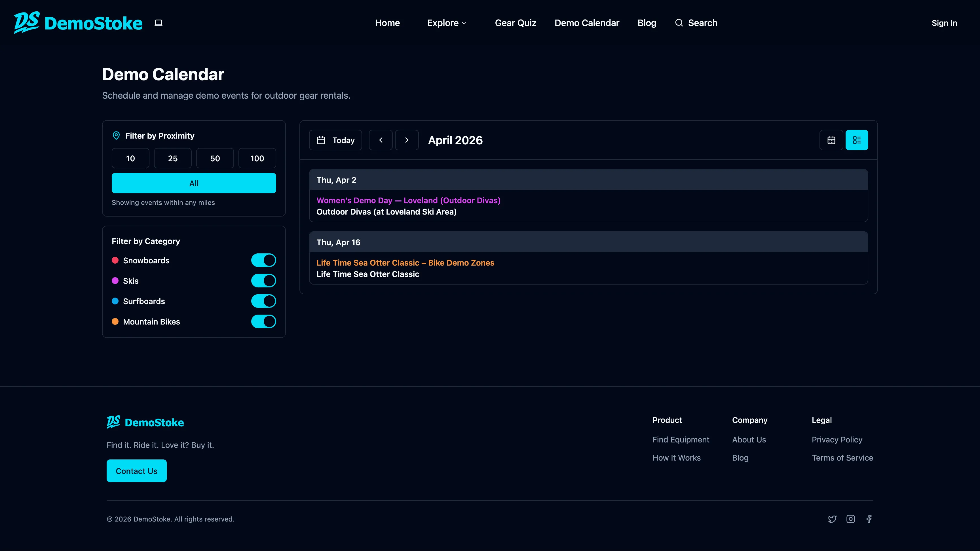Disable the Mountain Bikes toggle
The image size is (980, 551).
(x=263, y=321)
